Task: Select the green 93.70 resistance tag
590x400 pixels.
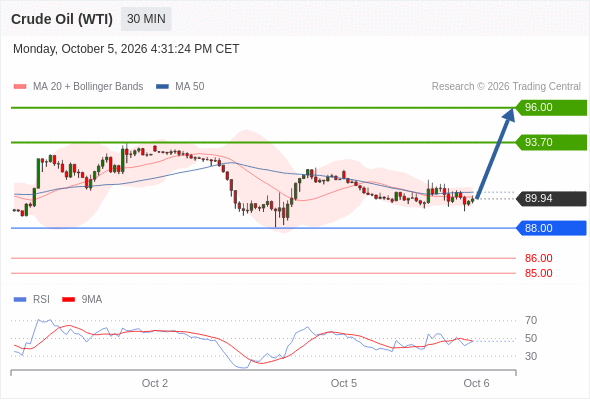Action: (551, 143)
